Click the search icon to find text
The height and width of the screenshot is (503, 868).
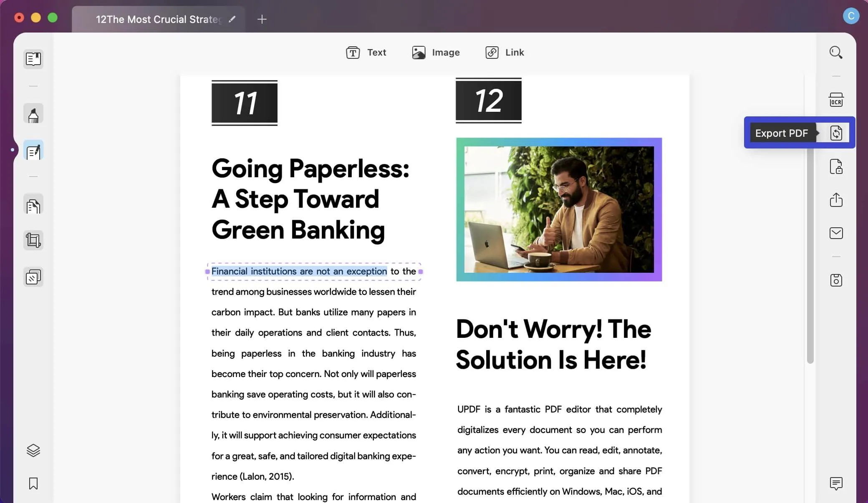click(x=835, y=53)
